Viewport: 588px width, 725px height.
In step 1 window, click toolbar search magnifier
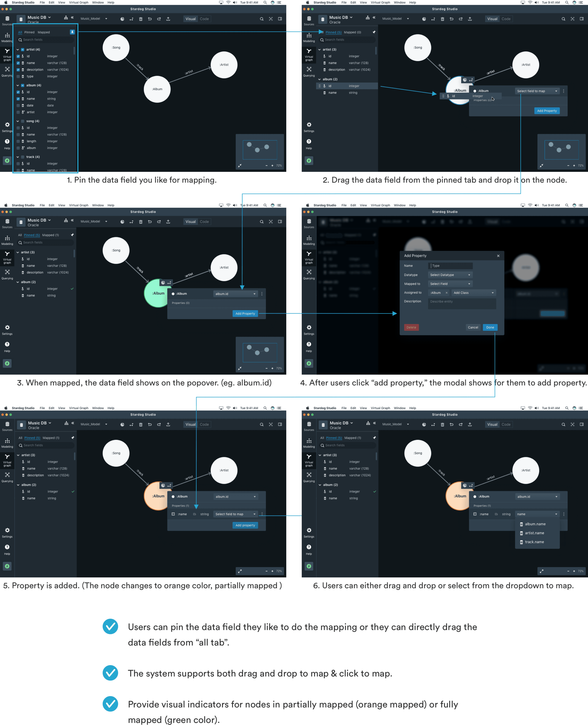coord(261,19)
